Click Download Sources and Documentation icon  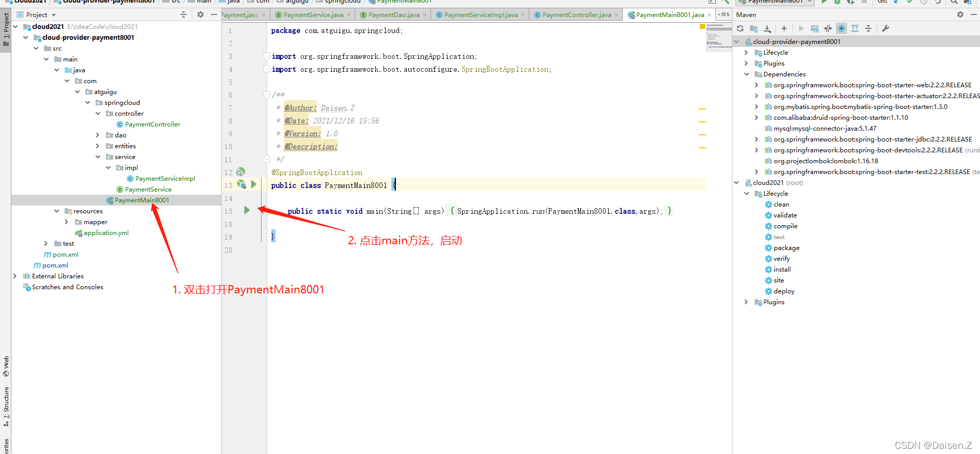(x=768, y=28)
